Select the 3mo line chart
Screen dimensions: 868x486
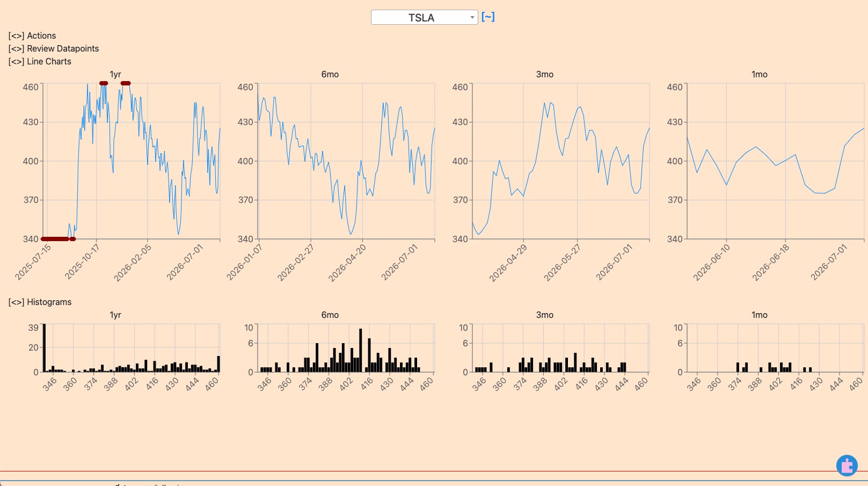pyautogui.click(x=561, y=161)
